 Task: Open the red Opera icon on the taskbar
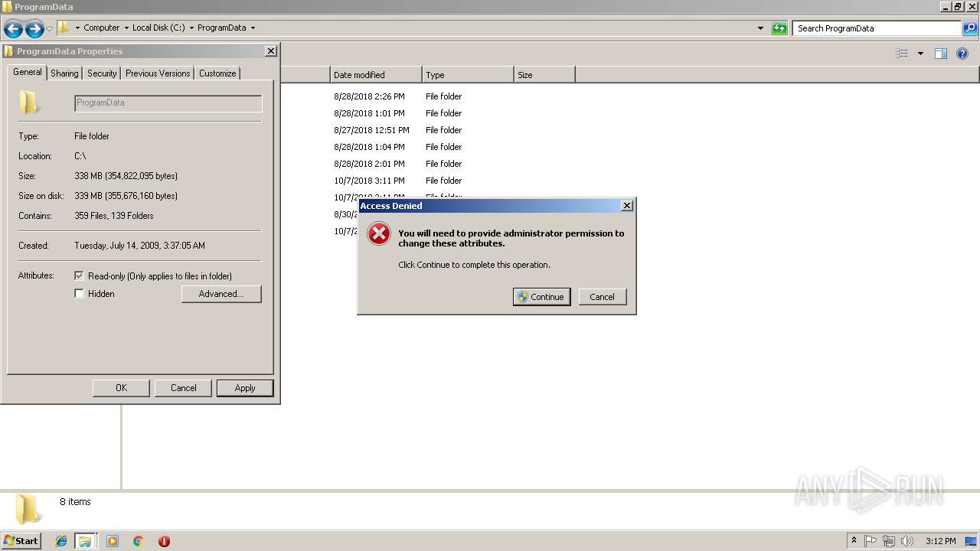[x=164, y=541]
